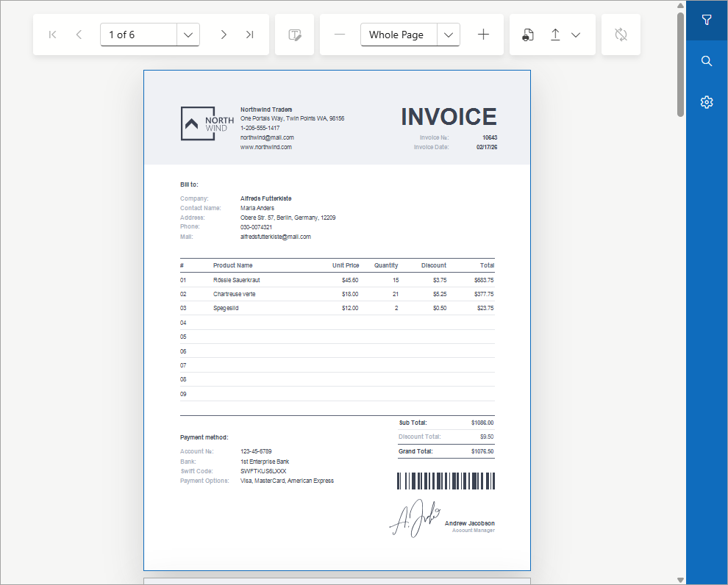
Task: Click the '1 of 6' page field
Action: coord(138,35)
